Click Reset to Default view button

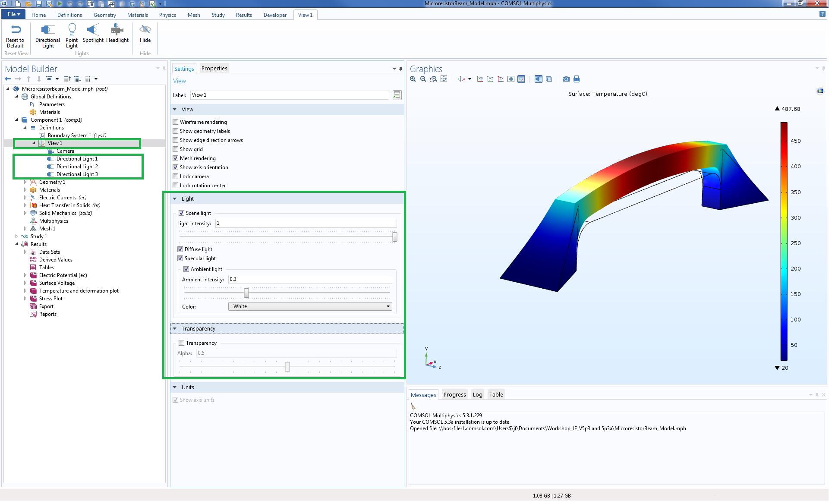click(16, 35)
